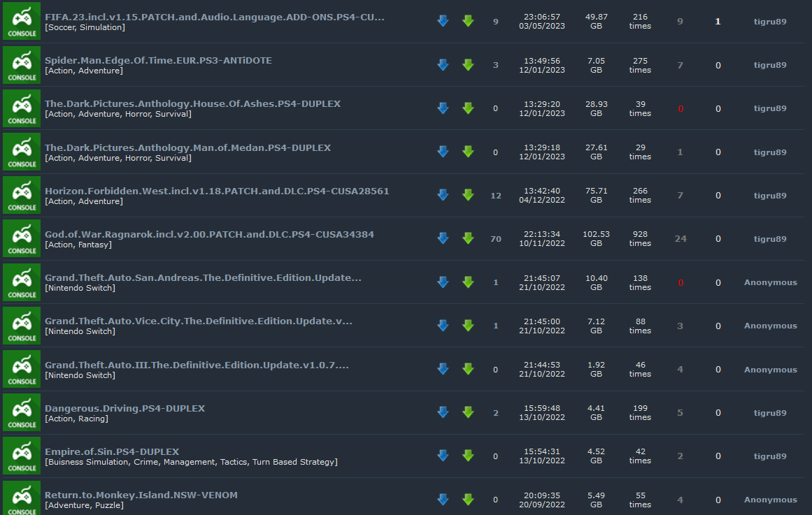The image size is (812, 515).
Task: Open The.Dark.Pictures.Anthology.House.Of.Ashes title
Action: tap(192, 104)
